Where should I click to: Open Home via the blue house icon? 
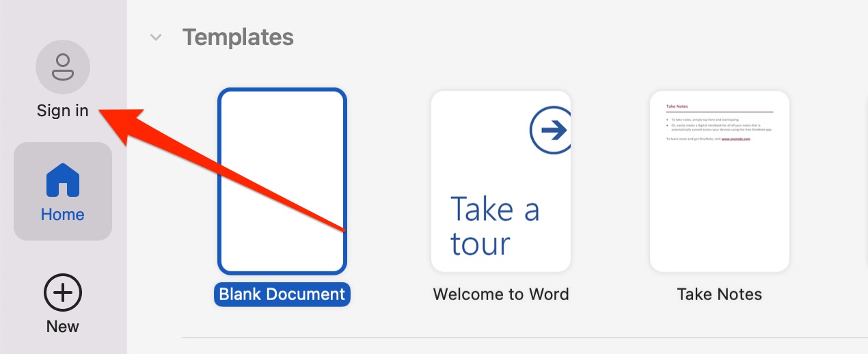(63, 180)
